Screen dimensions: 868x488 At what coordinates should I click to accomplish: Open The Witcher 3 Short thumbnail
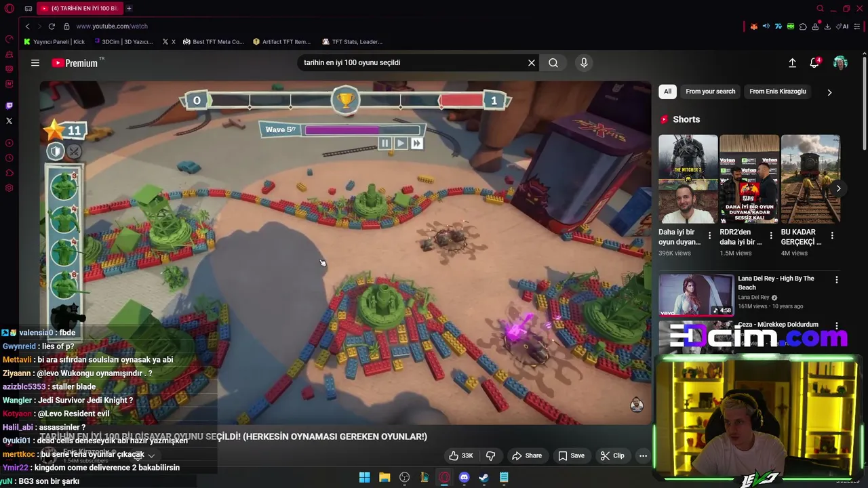(688, 179)
